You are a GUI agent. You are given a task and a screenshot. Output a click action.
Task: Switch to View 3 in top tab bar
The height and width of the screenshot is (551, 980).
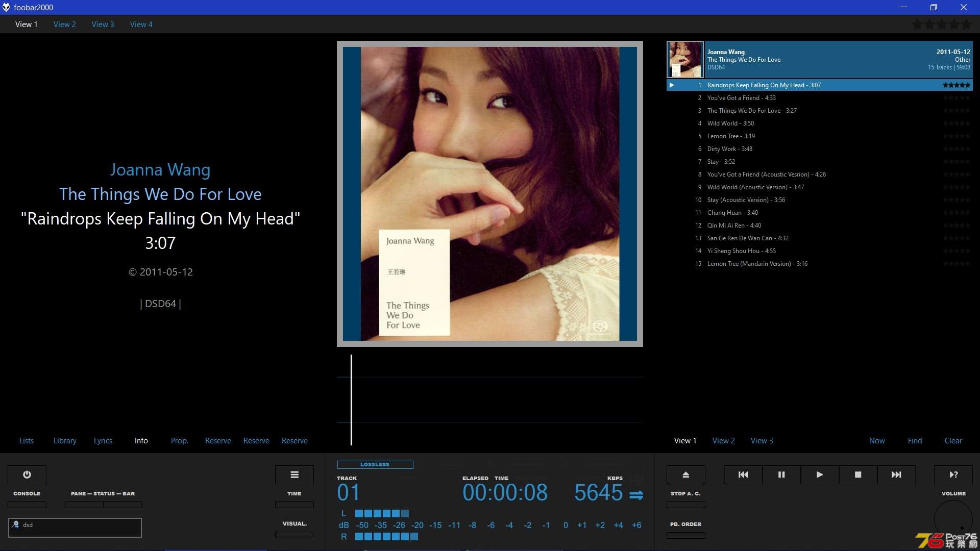[103, 24]
